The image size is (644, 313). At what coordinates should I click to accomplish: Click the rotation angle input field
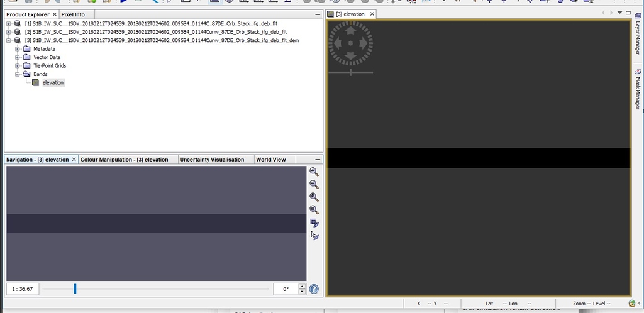285,289
